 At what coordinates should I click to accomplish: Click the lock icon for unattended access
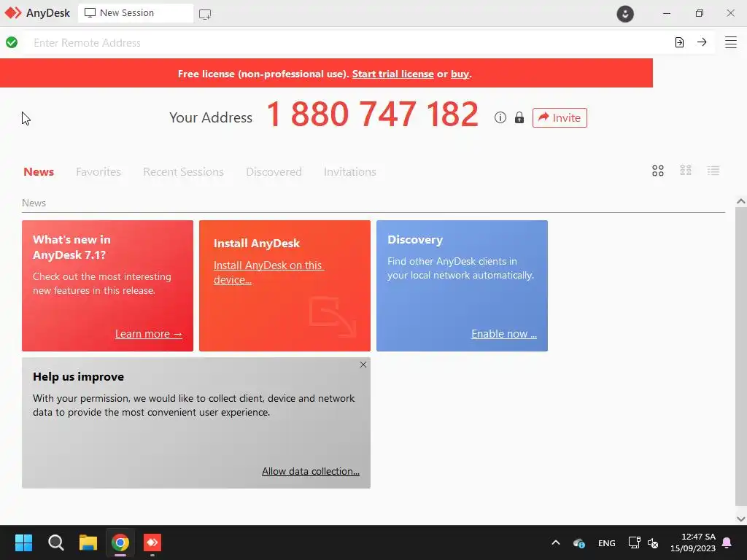click(519, 117)
